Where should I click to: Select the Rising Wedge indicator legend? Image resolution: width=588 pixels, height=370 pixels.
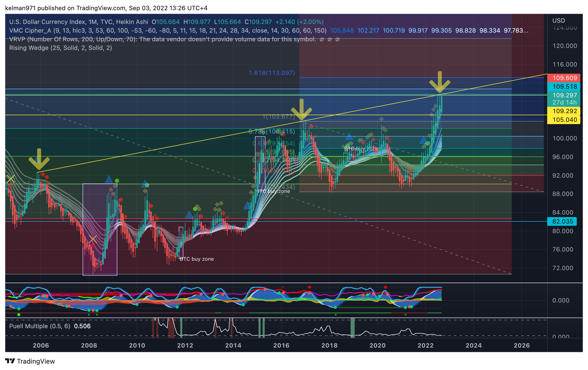coord(61,48)
